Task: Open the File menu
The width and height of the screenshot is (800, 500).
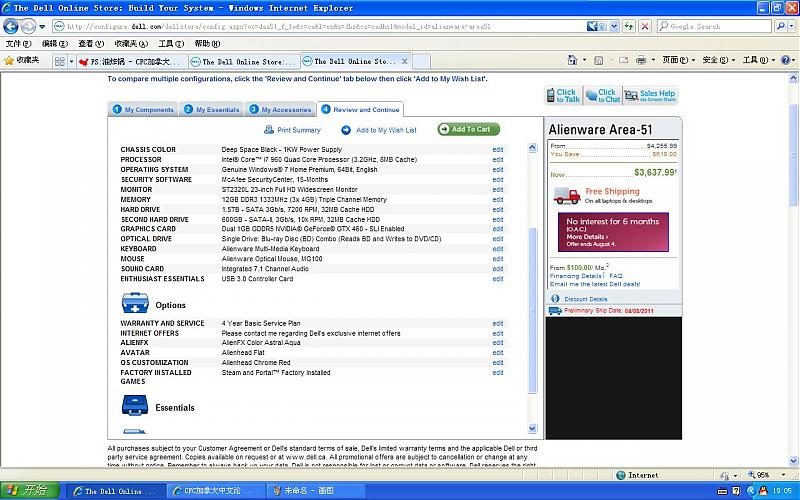Action: point(18,44)
